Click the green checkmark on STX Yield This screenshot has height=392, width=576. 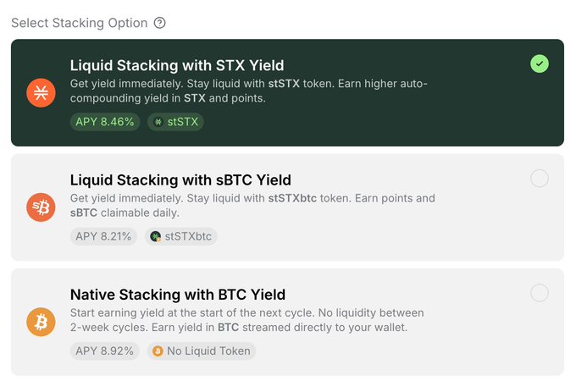pos(539,63)
